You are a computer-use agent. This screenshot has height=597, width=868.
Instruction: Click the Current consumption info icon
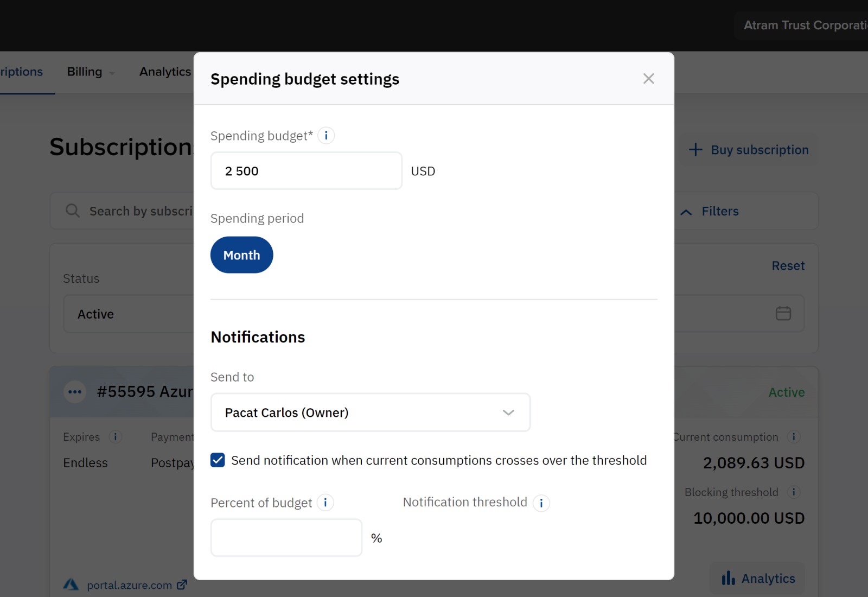point(794,437)
